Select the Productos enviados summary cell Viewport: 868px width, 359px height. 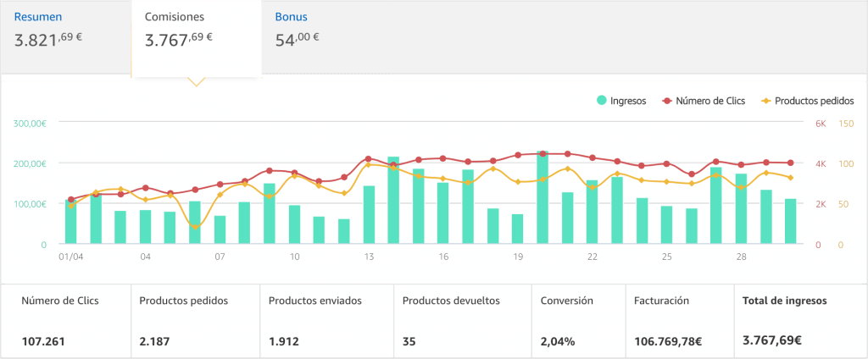326,321
